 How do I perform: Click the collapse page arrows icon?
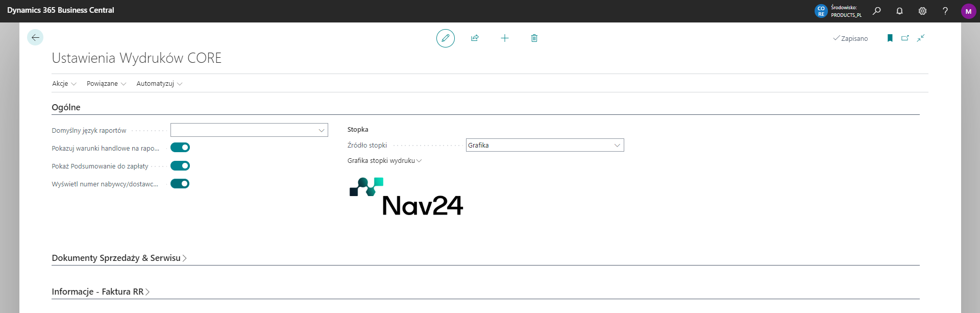921,38
